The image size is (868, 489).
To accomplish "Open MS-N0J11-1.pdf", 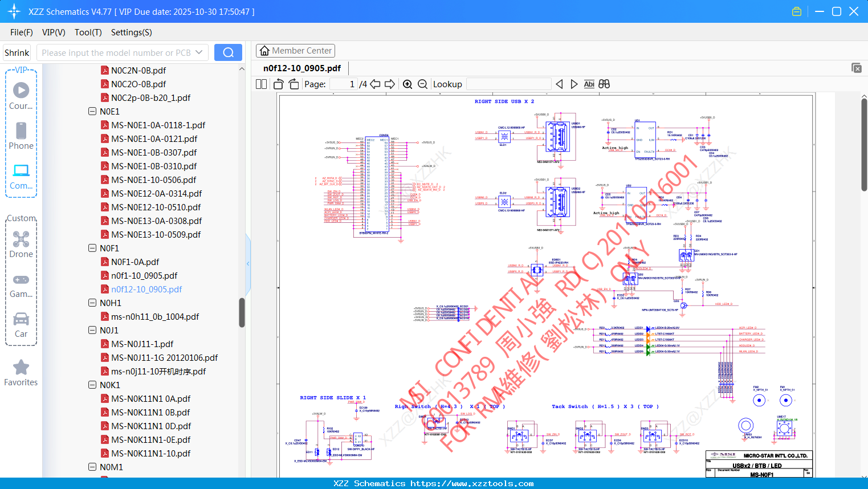I will (142, 344).
